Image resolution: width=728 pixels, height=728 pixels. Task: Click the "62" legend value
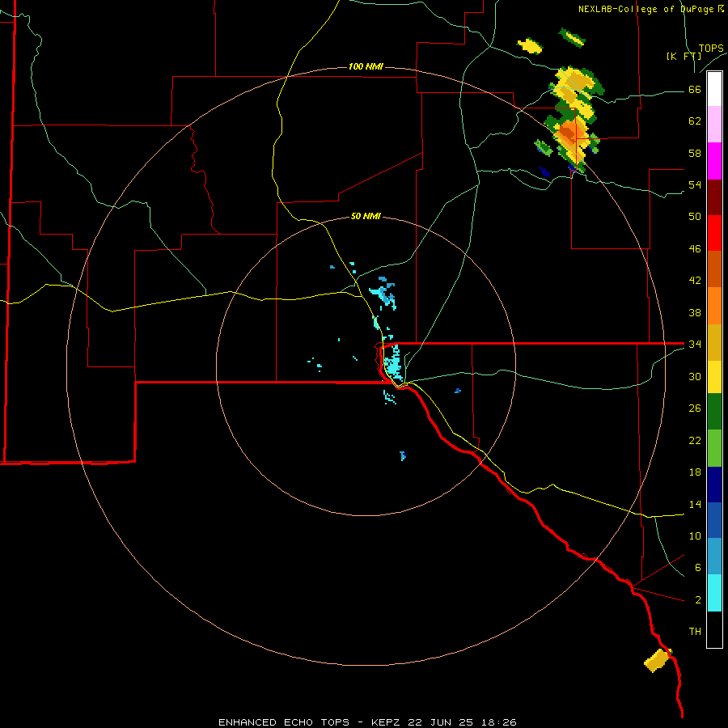coord(695,121)
